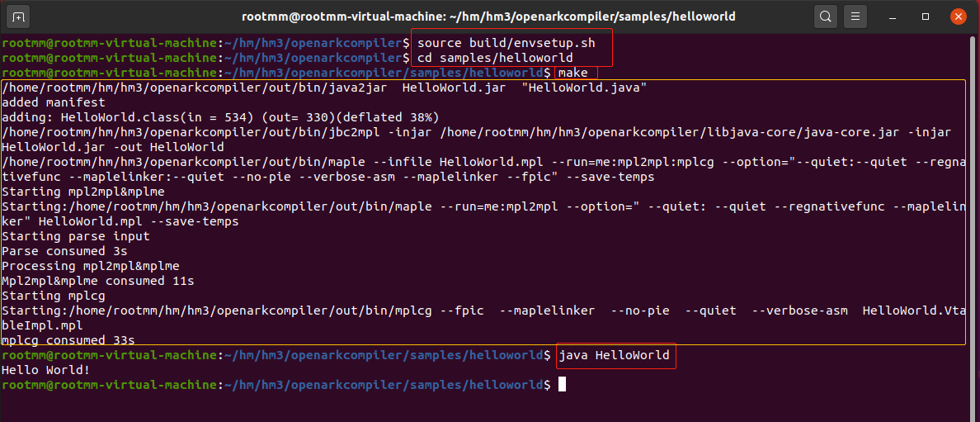Click the 'mplcg consumed 33s' line
The image size is (980, 422).
(x=68, y=341)
